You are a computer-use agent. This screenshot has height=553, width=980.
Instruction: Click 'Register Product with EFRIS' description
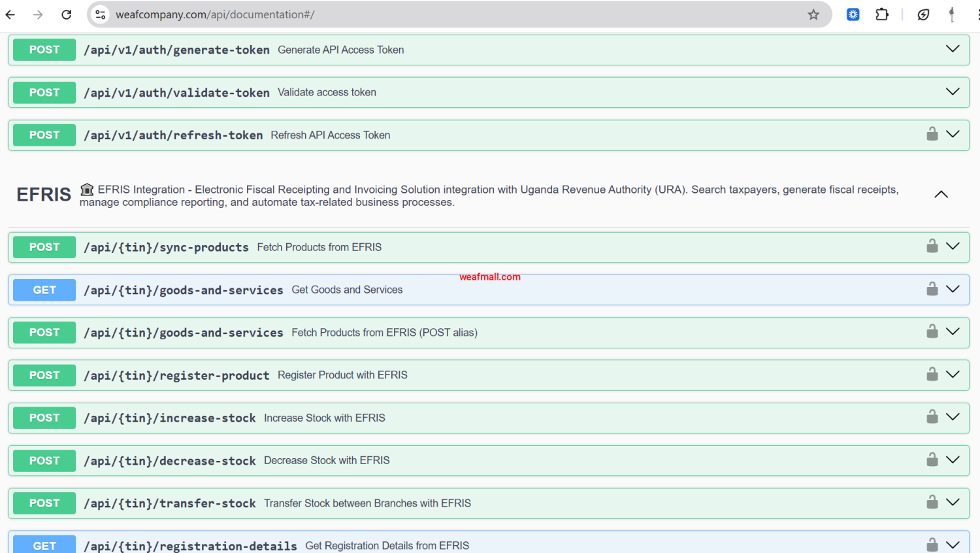click(342, 375)
